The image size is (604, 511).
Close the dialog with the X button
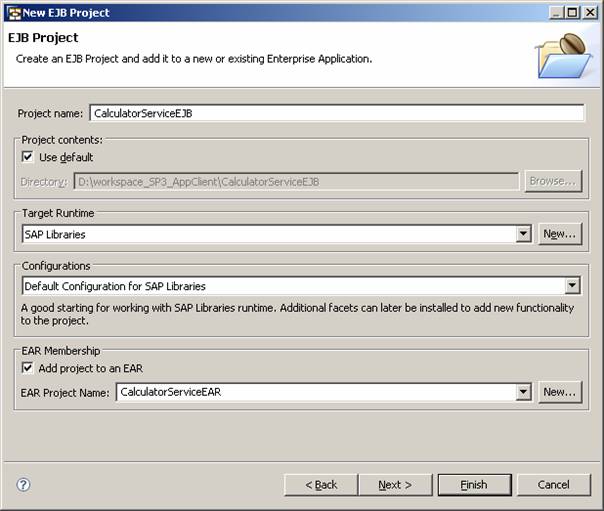590,12
